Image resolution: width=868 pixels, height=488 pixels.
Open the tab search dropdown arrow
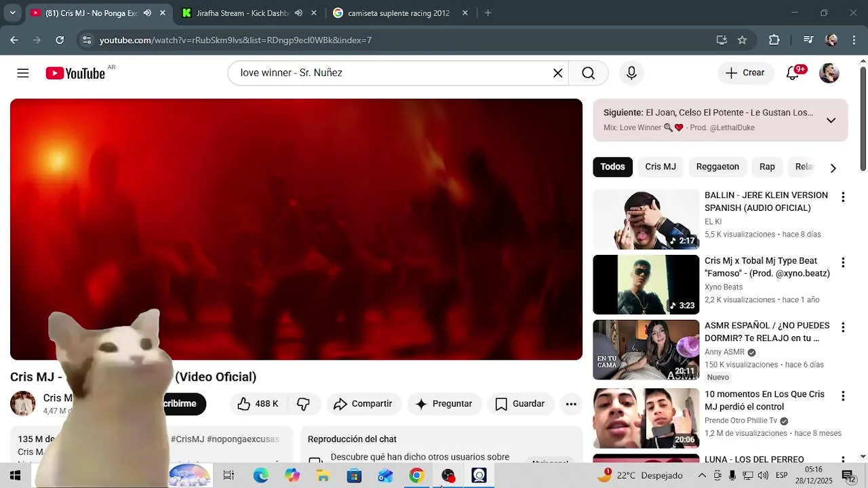[x=12, y=13]
